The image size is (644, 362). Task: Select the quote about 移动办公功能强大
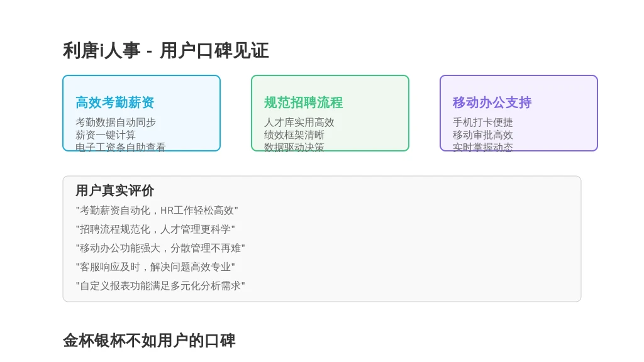(160, 248)
